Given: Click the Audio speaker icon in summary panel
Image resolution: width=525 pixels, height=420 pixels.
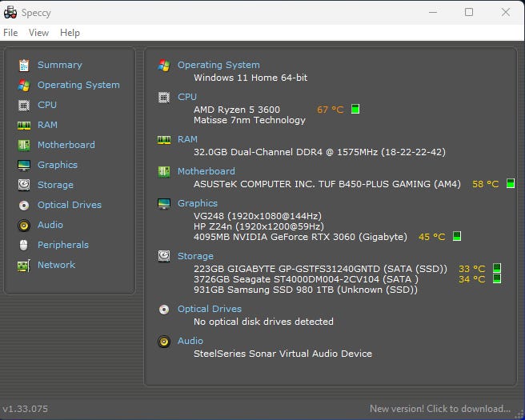Looking at the screenshot, I should [x=164, y=342].
